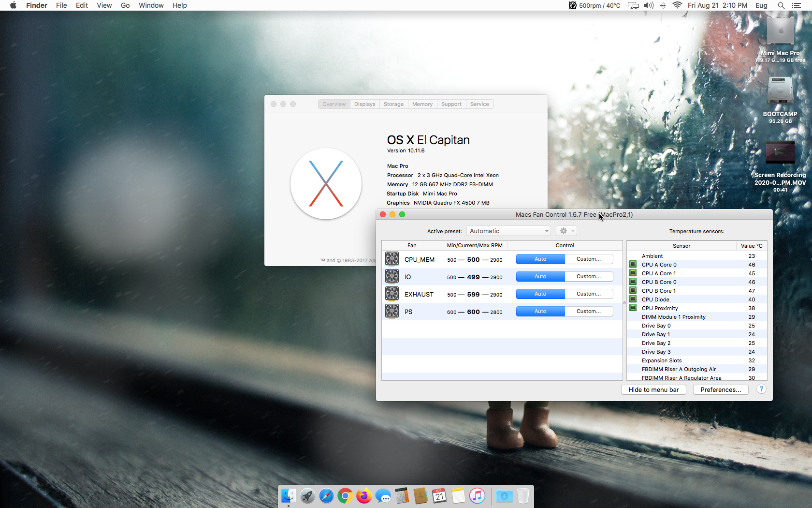Click the chip icon beside CPU A Core 0
812x508 pixels.
(633, 264)
